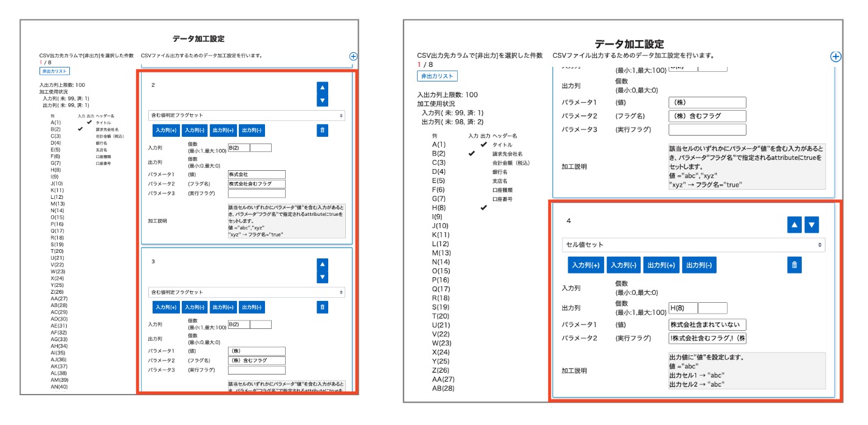This screenshot has width=868, height=425.
Task: Click the circled plus icon in right panel
Action: click(x=836, y=57)
